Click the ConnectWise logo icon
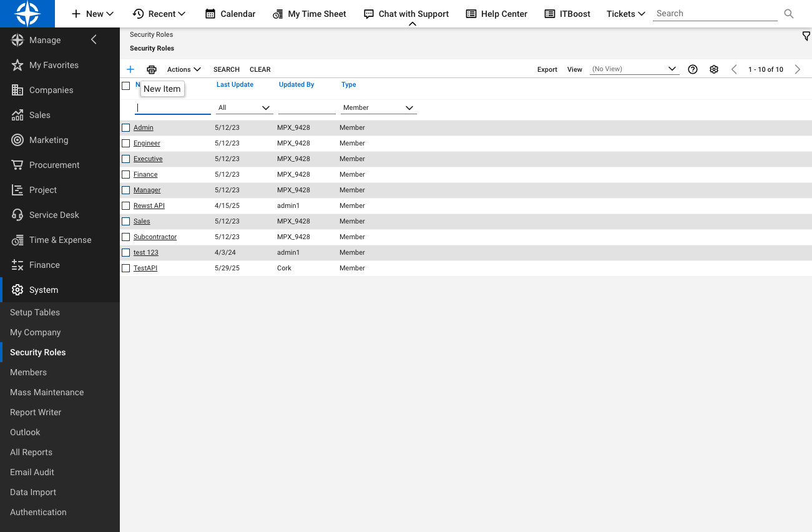 pos(27,14)
